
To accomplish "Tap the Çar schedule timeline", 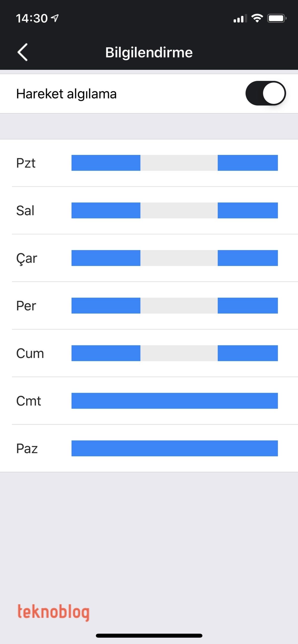I will coord(175,258).
